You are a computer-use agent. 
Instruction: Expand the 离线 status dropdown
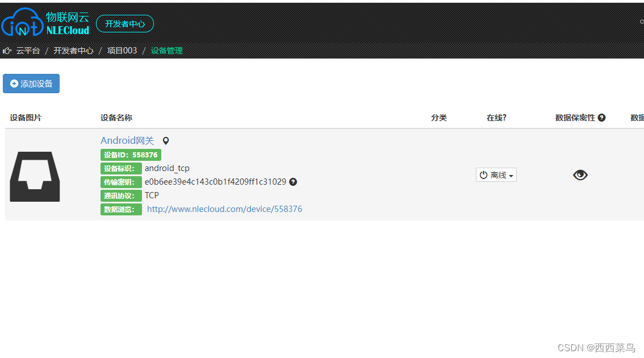click(496, 175)
